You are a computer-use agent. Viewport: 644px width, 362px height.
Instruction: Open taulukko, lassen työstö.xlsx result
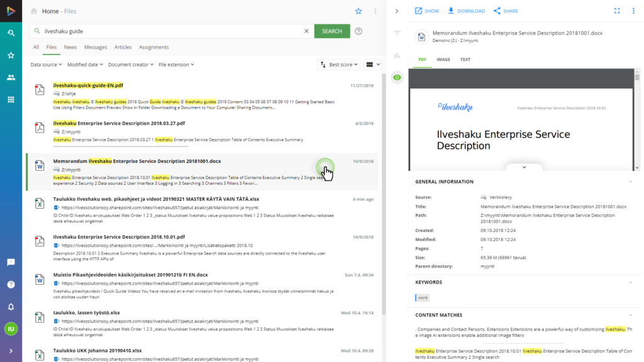86,312
